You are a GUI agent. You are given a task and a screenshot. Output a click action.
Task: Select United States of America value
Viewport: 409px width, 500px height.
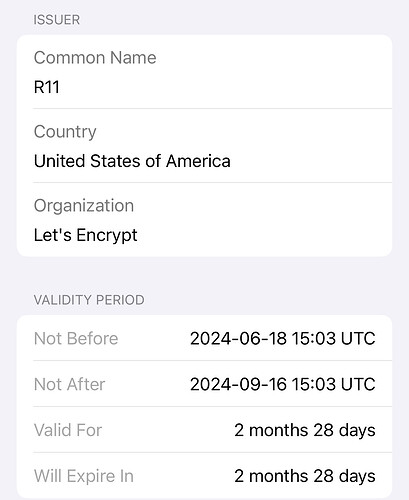click(x=132, y=161)
